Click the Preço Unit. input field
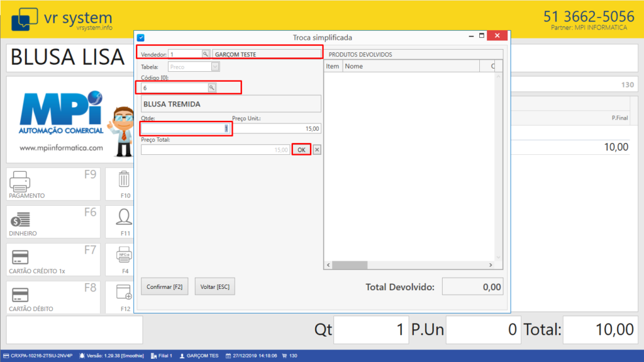 pos(277,128)
